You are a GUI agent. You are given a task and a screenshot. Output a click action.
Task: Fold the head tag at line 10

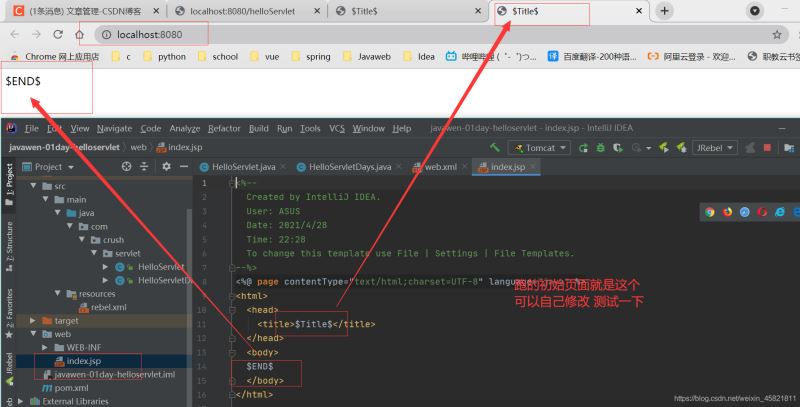pyautogui.click(x=232, y=310)
